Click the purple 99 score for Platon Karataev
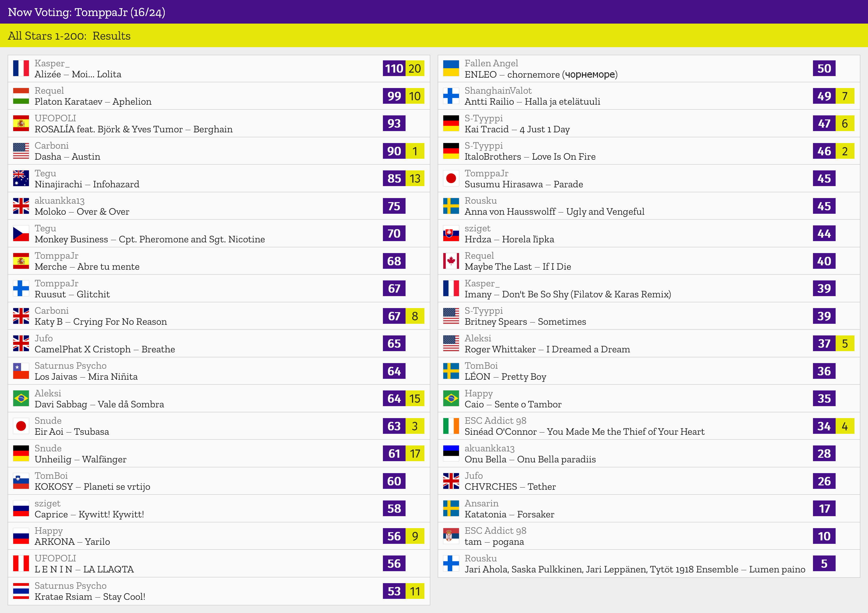Viewport: 868px width, 613px height. point(394,96)
